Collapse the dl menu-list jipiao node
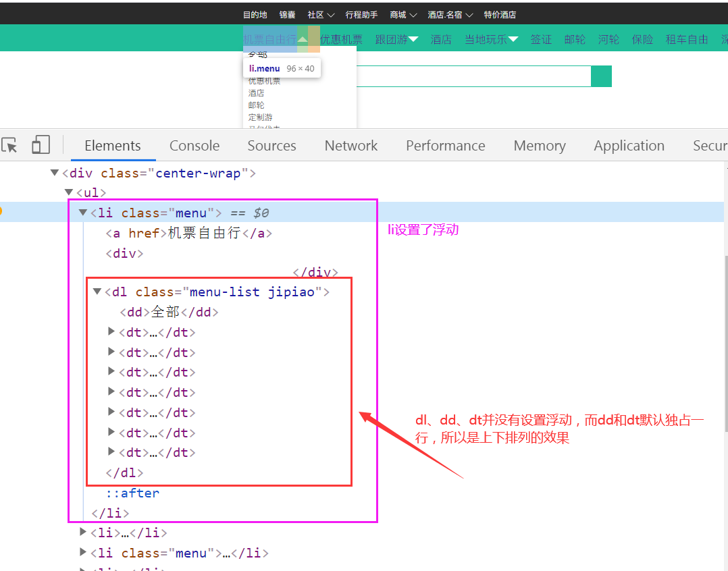This screenshot has width=728, height=571. 97,292
